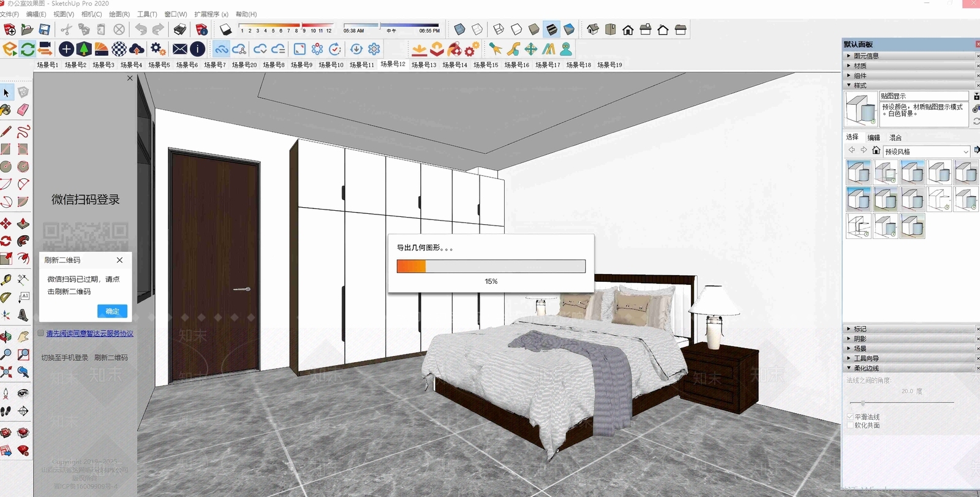Viewport: 980px width, 497px height.
Task: Toggle the 软化共面 checkbox
Action: click(850, 425)
